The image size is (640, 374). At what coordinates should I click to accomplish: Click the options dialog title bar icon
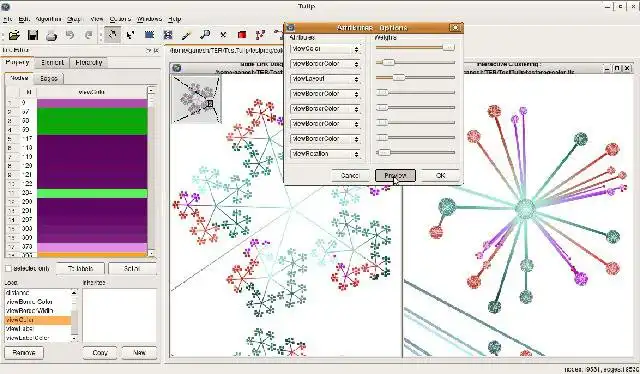tap(291, 28)
